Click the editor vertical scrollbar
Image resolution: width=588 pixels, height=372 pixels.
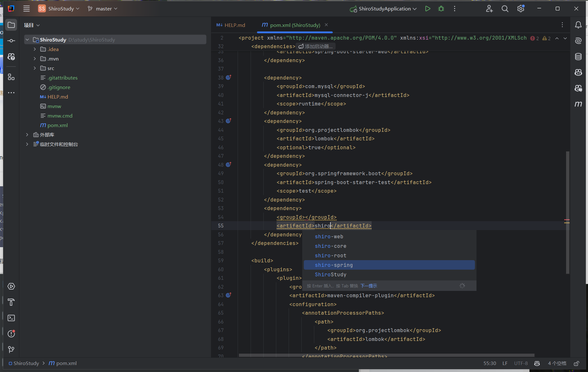(x=567, y=212)
